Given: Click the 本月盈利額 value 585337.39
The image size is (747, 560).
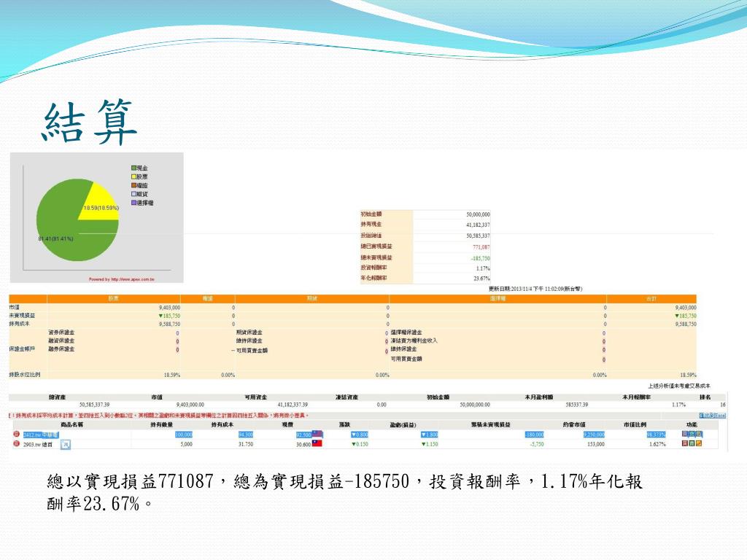Looking at the screenshot, I should [577, 405].
